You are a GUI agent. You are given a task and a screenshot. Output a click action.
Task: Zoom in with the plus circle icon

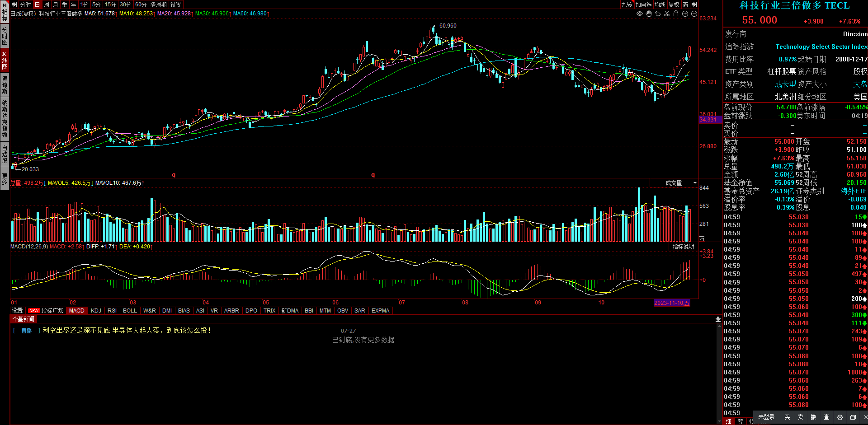pos(685,14)
